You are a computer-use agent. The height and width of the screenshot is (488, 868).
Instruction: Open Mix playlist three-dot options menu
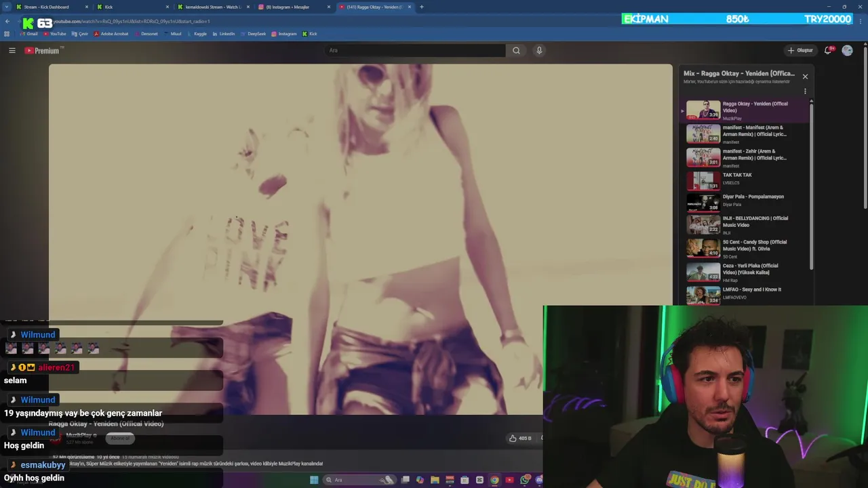point(805,91)
